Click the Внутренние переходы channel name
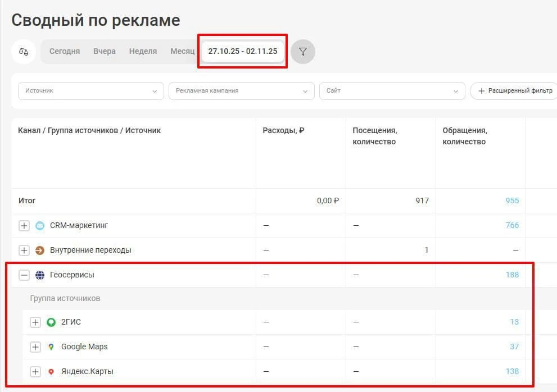557x392 pixels. click(x=90, y=250)
